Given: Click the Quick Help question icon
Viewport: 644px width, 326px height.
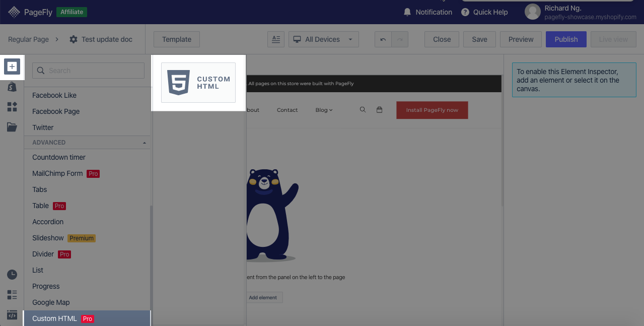Looking at the screenshot, I should (x=465, y=12).
